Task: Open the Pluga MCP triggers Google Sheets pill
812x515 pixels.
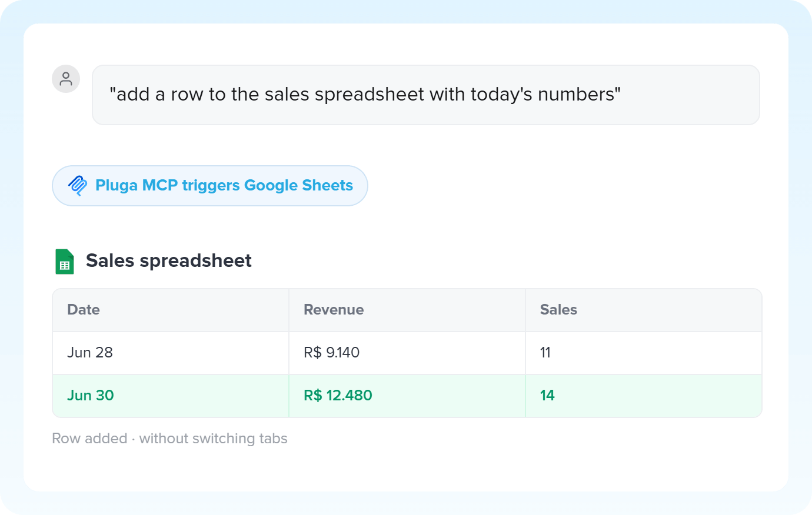Action: 210,186
